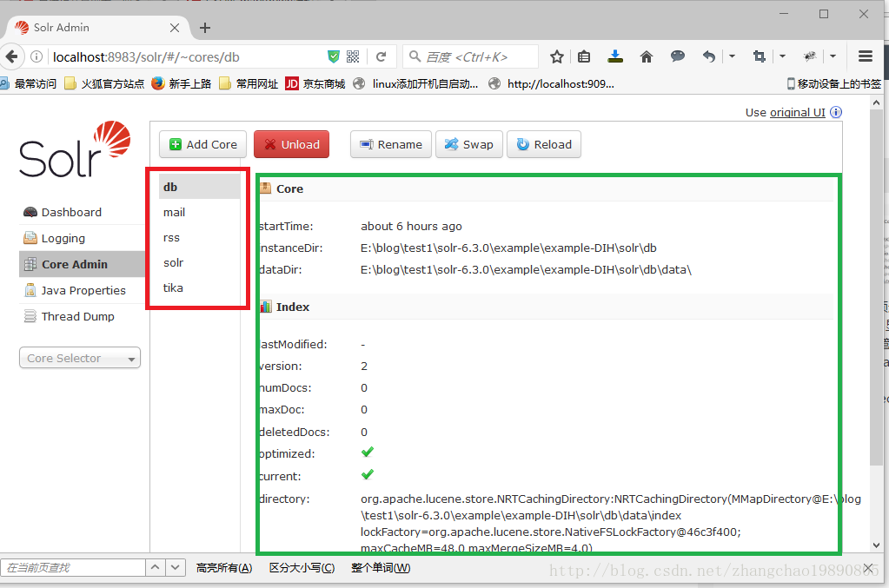Open site information icon in address bar

coord(36,56)
